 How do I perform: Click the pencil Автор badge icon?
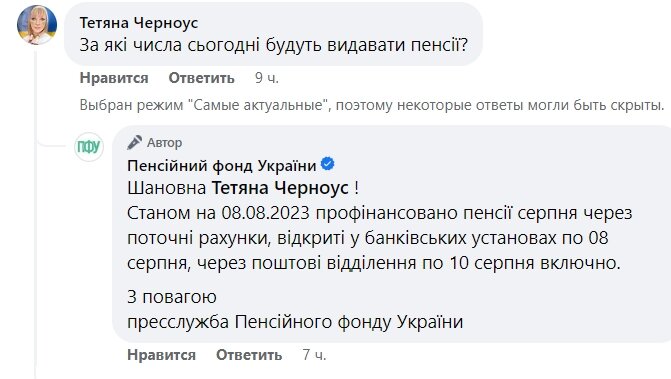pyautogui.click(x=134, y=142)
